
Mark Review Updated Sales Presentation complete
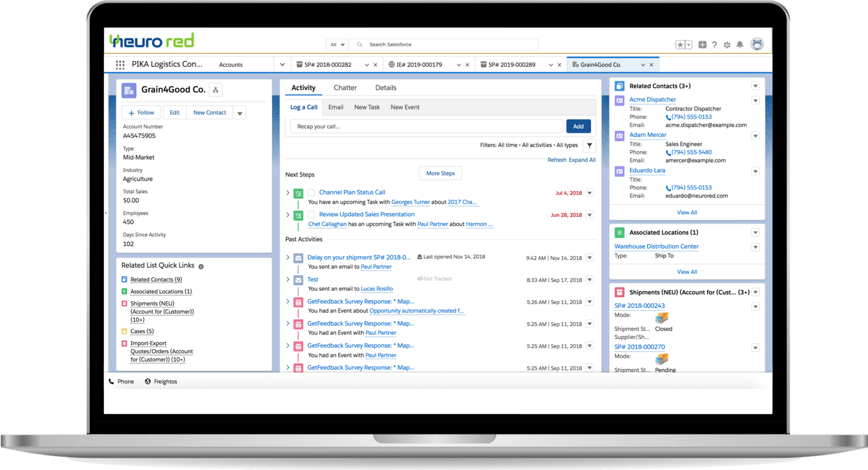coord(311,214)
